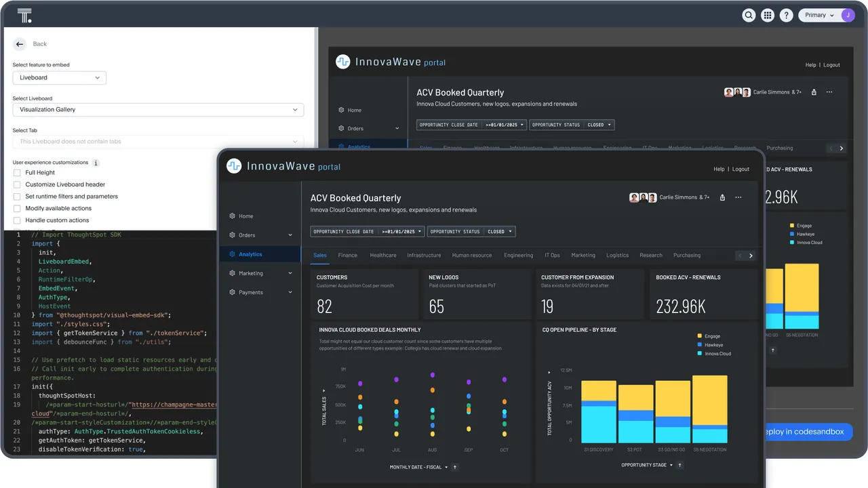Screen dimensions: 868x488
Task: Select the Engineering tab
Action: tap(519, 256)
